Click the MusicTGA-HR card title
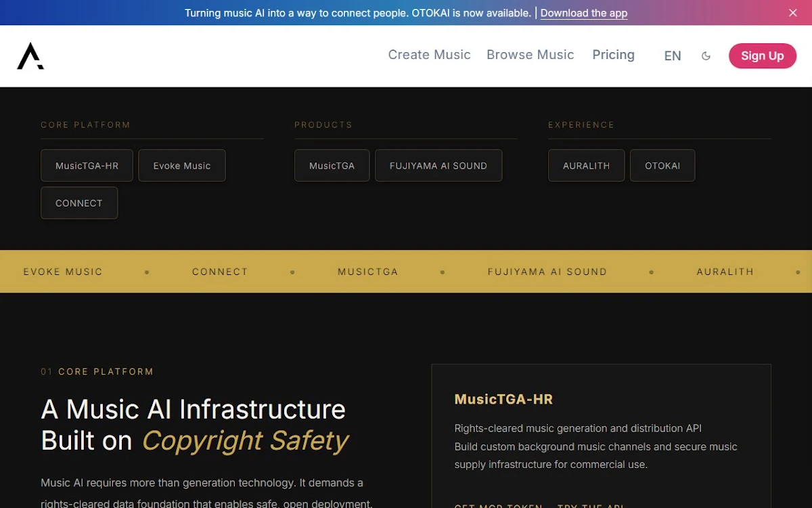The image size is (812, 508). click(503, 399)
